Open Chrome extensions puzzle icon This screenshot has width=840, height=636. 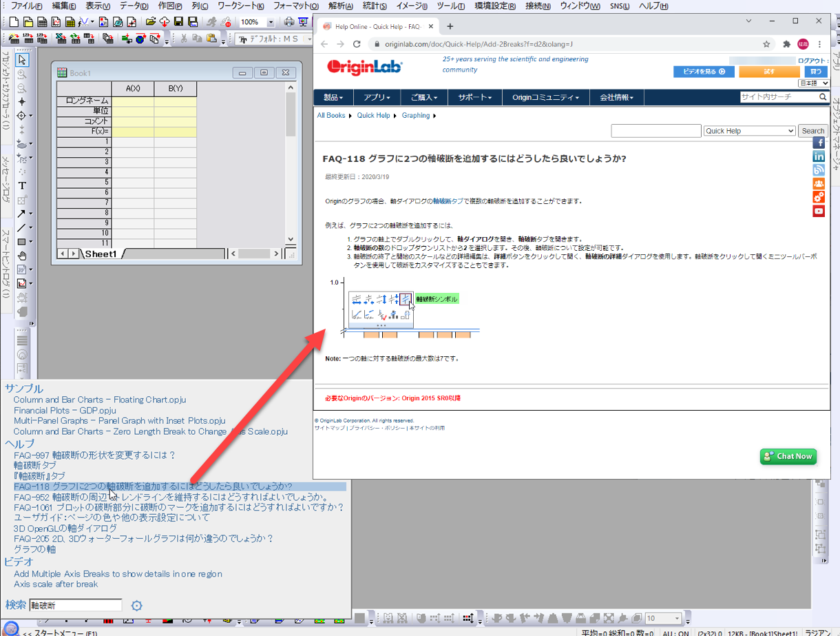pos(787,44)
